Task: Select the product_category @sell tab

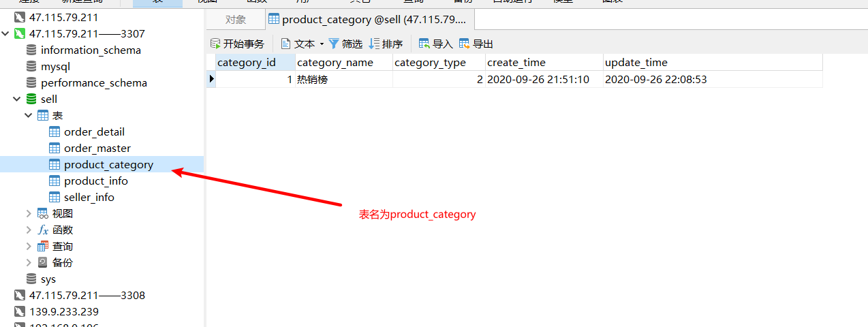Action: [x=369, y=20]
